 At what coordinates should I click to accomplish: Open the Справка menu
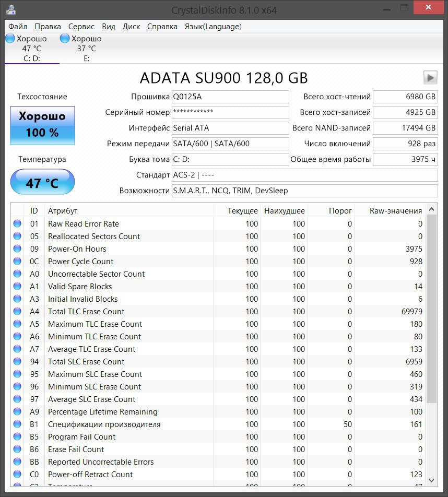(x=162, y=27)
